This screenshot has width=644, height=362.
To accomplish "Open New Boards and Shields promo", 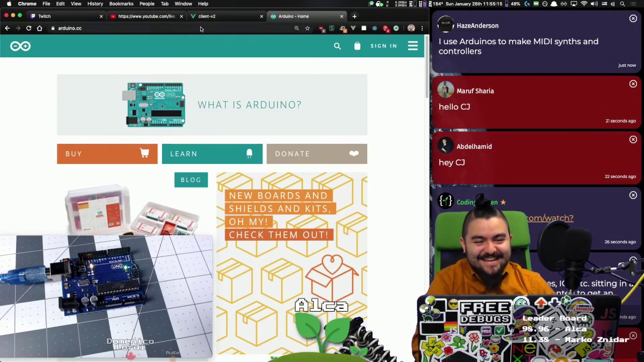I will click(x=292, y=263).
